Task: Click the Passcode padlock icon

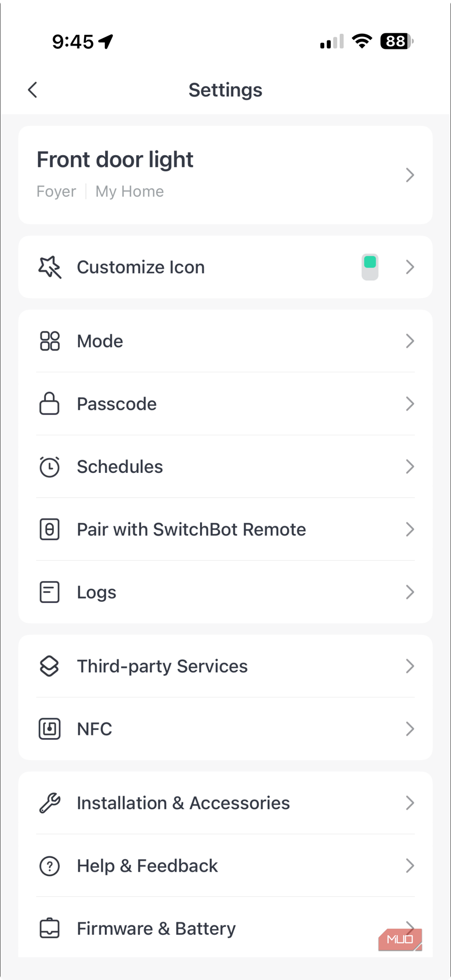Action: (49, 404)
